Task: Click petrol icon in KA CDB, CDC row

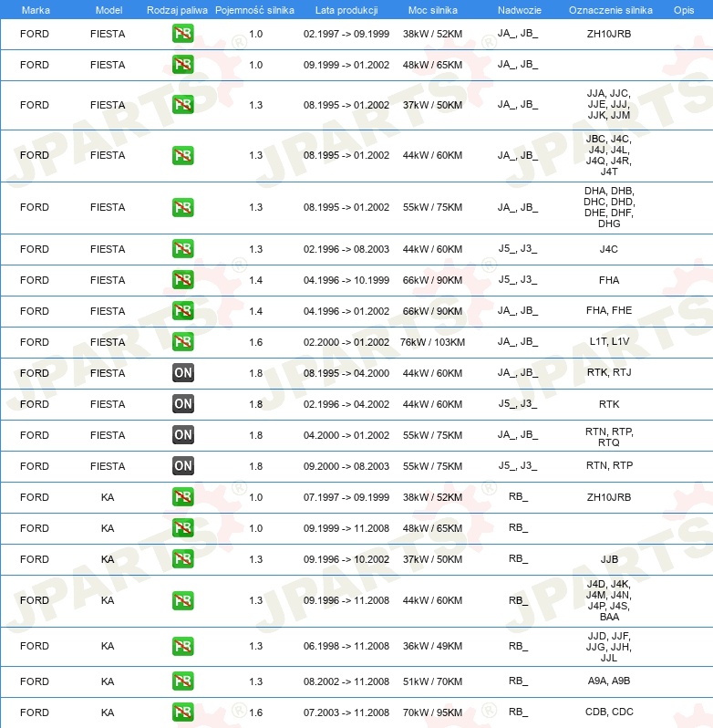Action: pos(182,712)
